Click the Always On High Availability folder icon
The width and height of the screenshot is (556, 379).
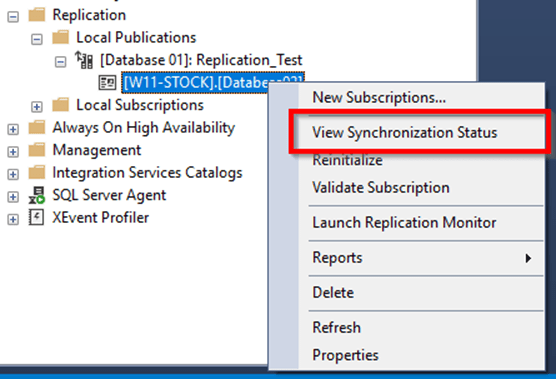(x=37, y=128)
